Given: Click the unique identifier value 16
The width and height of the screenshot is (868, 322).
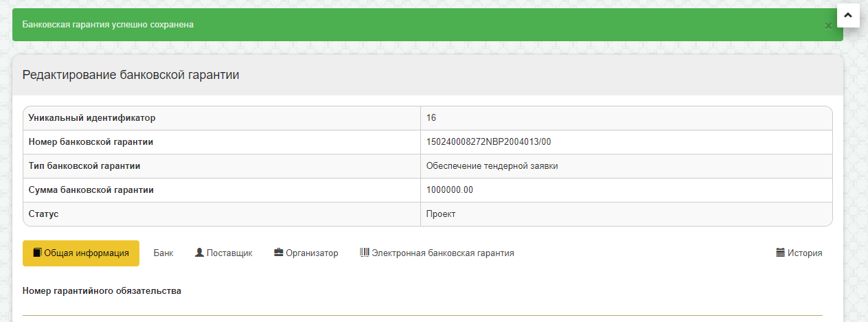Looking at the screenshot, I should [x=431, y=118].
